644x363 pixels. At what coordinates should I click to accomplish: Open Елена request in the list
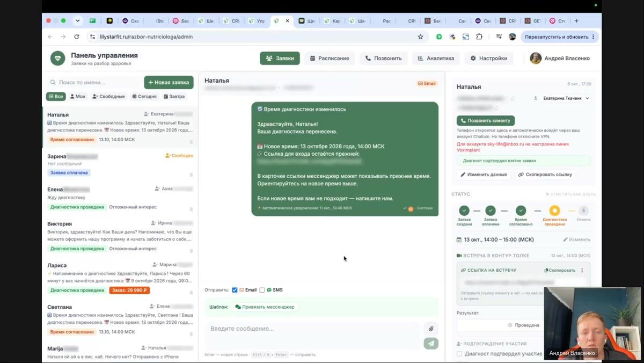[x=120, y=198]
